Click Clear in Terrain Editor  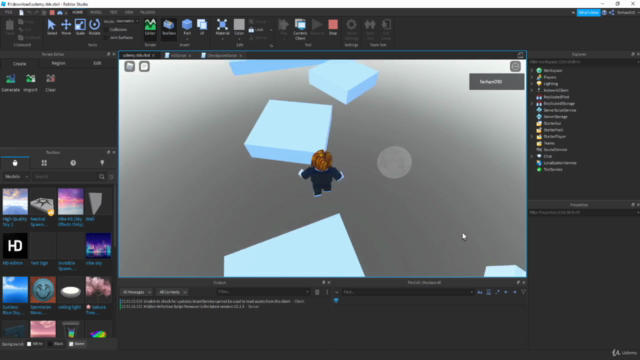pyautogui.click(x=50, y=83)
